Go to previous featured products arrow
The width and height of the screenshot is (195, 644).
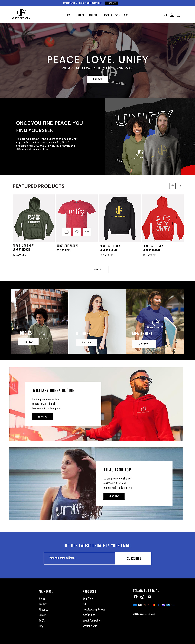tap(173, 185)
